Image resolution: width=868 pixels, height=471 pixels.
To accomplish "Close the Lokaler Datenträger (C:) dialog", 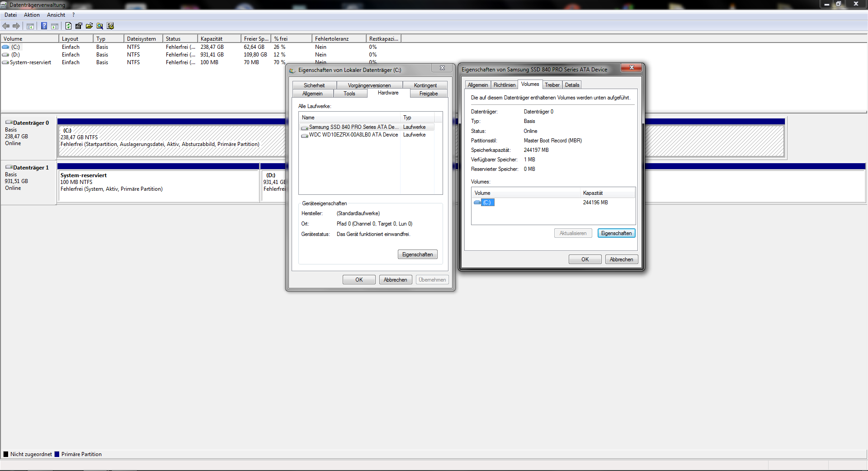I will pos(442,68).
